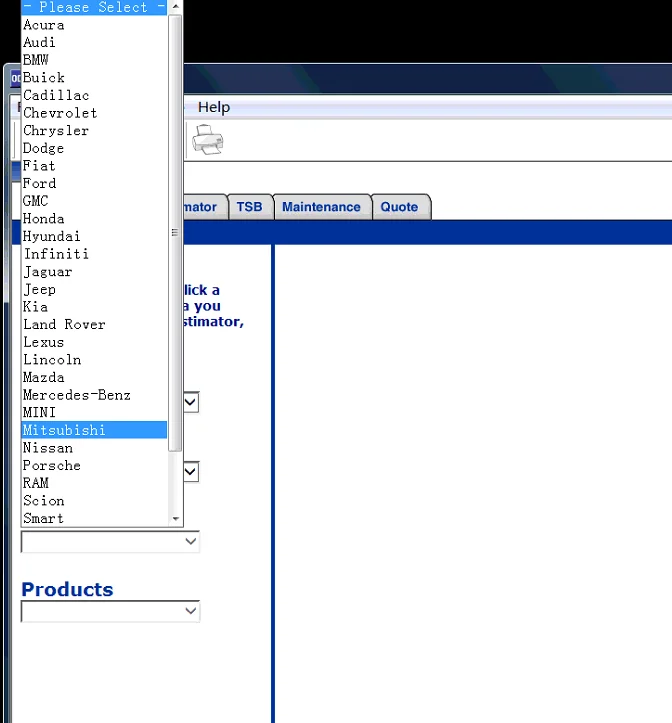Choose Chevrolet in the list
The height and width of the screenshot is (723, 672).
click(94, 113)
